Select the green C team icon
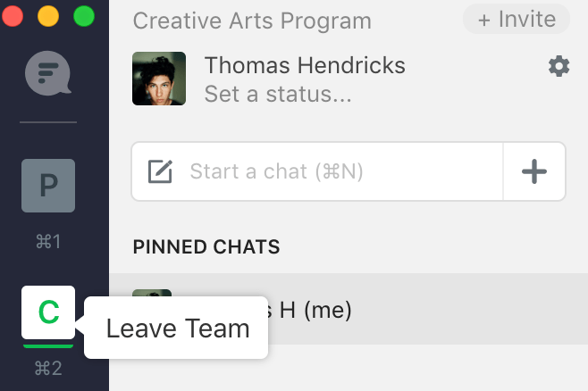The height and width of the screenshot is (391, 588). pos(48,312)
